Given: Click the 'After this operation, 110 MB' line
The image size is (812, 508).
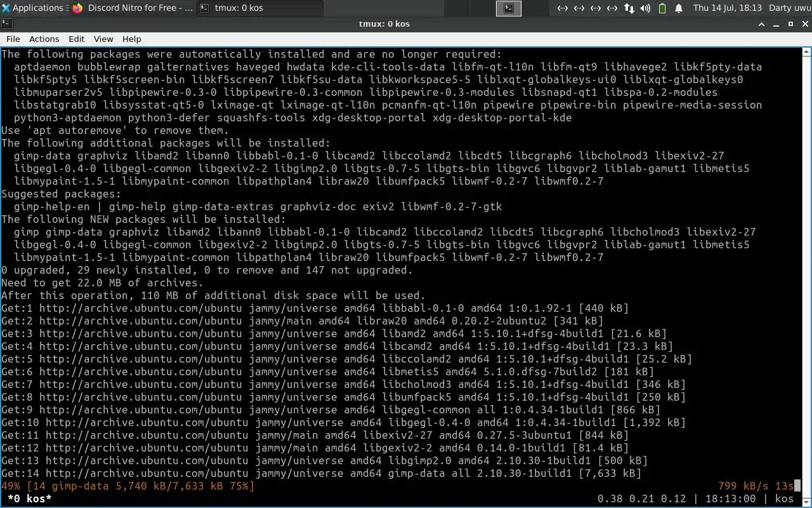Looking at the screenshot, I should 213,296.
